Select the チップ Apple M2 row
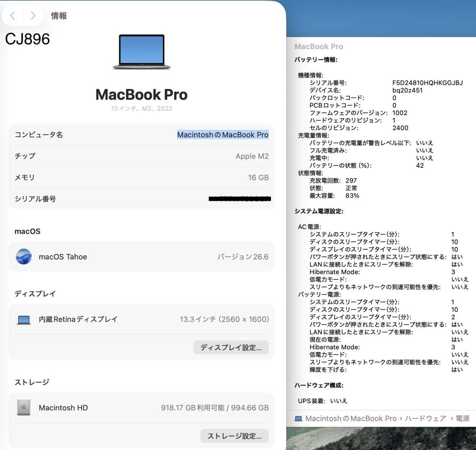 [x=142, y=156]
